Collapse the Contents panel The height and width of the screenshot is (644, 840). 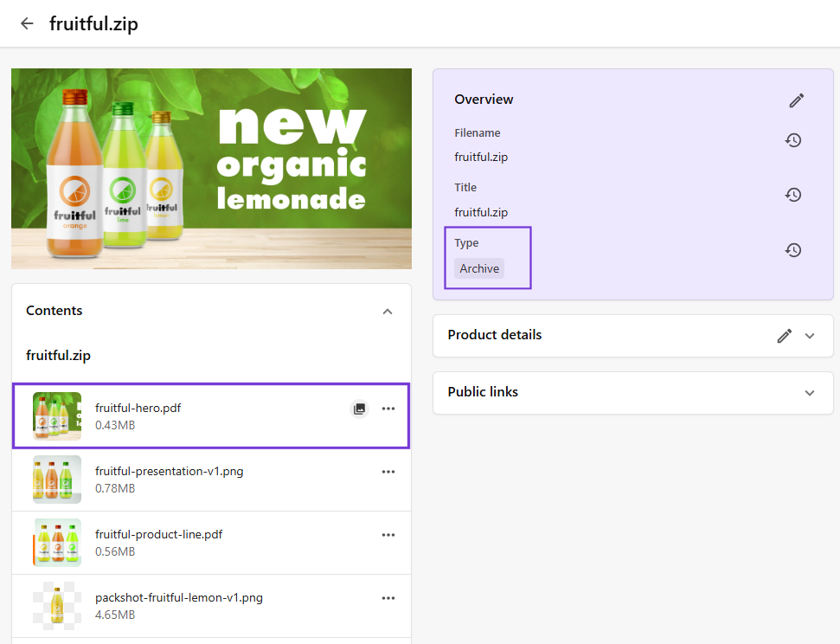(388, 312)
